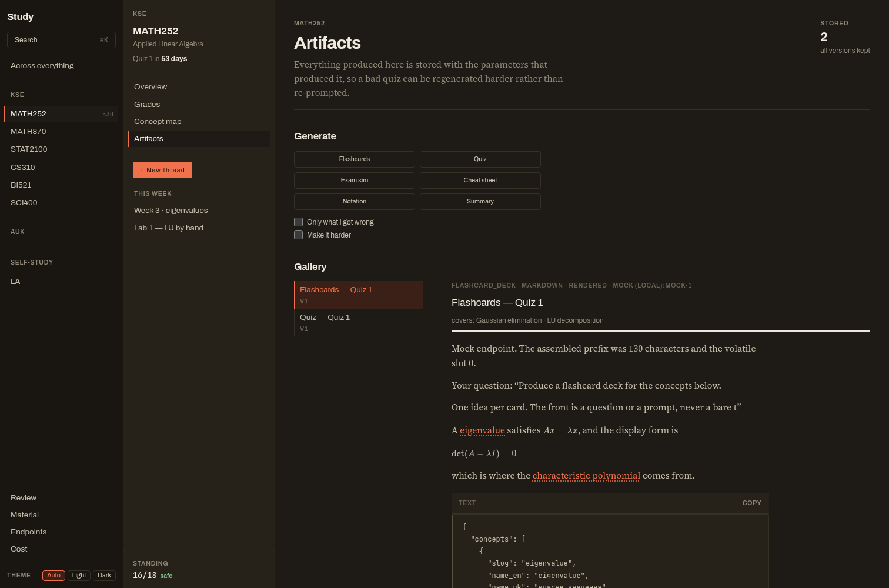Screen dimensions: 889x588
Task: Tick the 'Make it harder' checkbox
Action: pos(299,235)
